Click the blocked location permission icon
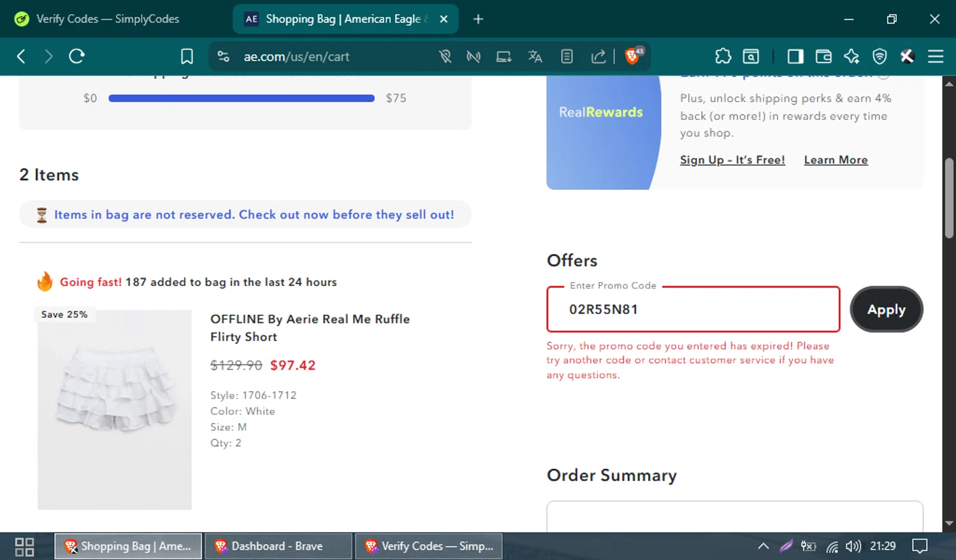Screen dimensions: 956x560 tap(445, 57)
